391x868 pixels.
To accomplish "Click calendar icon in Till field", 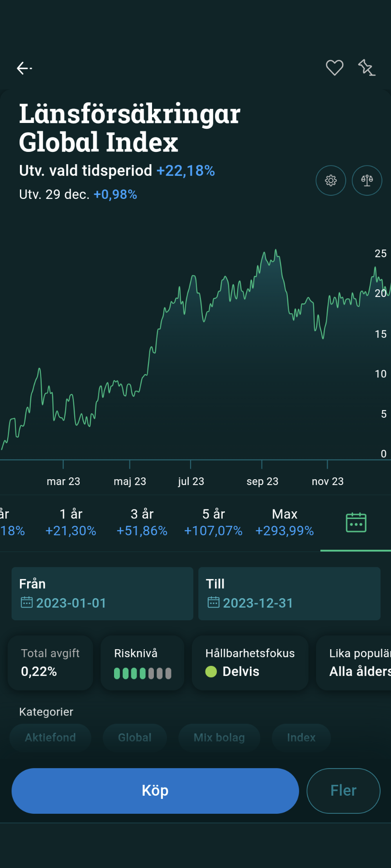I will point(213,603).
